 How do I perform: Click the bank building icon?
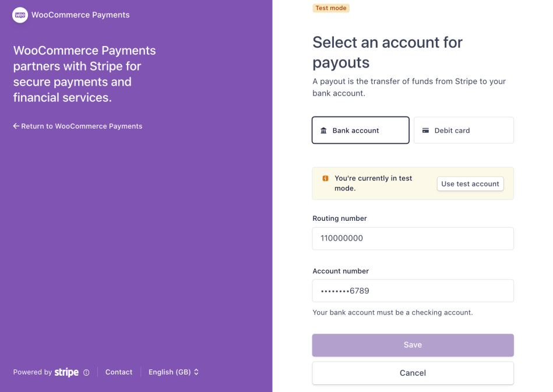pos(324,130)
